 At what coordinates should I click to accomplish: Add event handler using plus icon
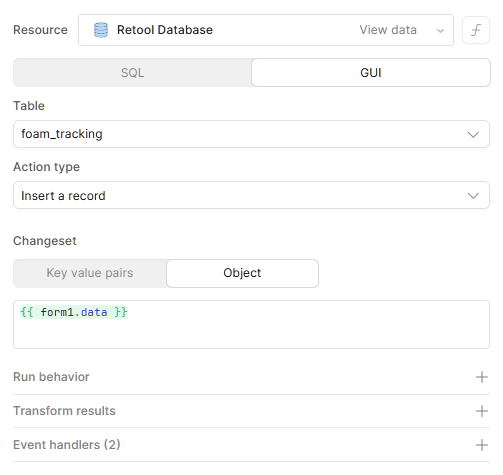click(482, 445)
